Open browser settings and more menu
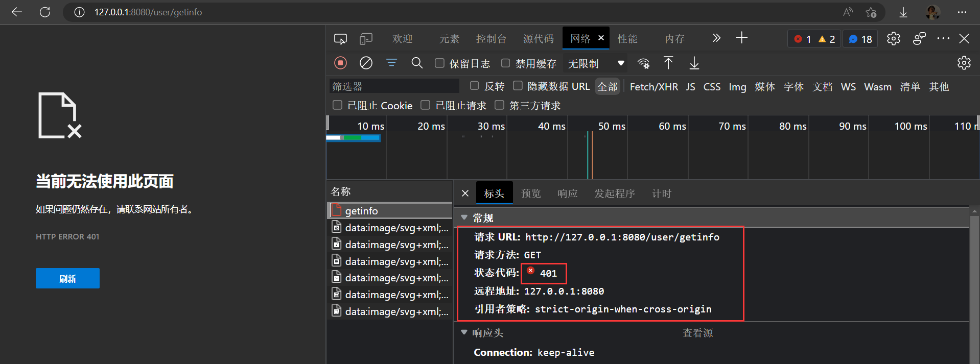The image size is (980, 364). pos(962,12)
